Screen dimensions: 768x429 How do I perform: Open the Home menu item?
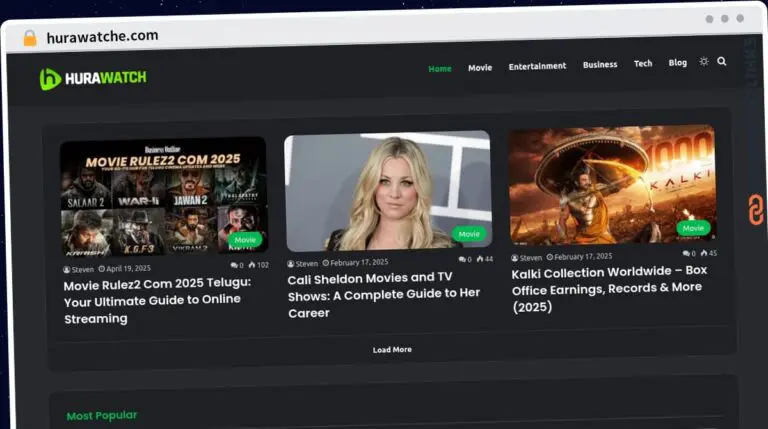pos(439,68)
